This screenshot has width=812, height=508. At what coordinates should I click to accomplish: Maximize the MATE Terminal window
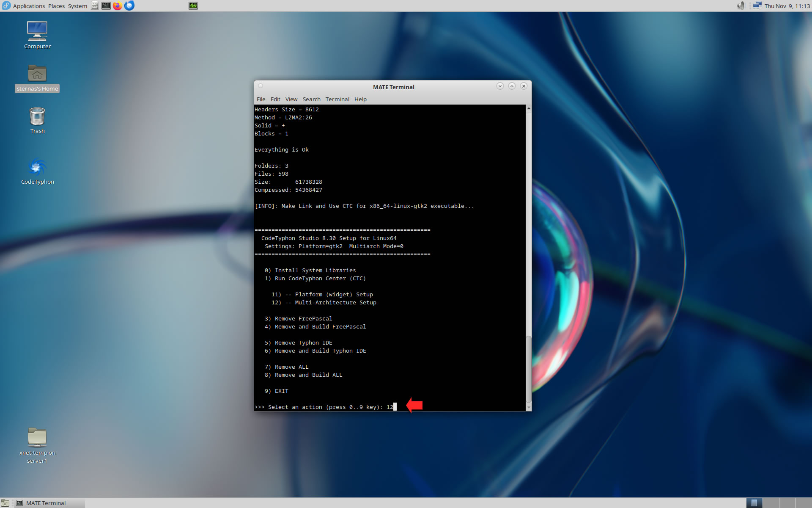click(x=512, y=86)
